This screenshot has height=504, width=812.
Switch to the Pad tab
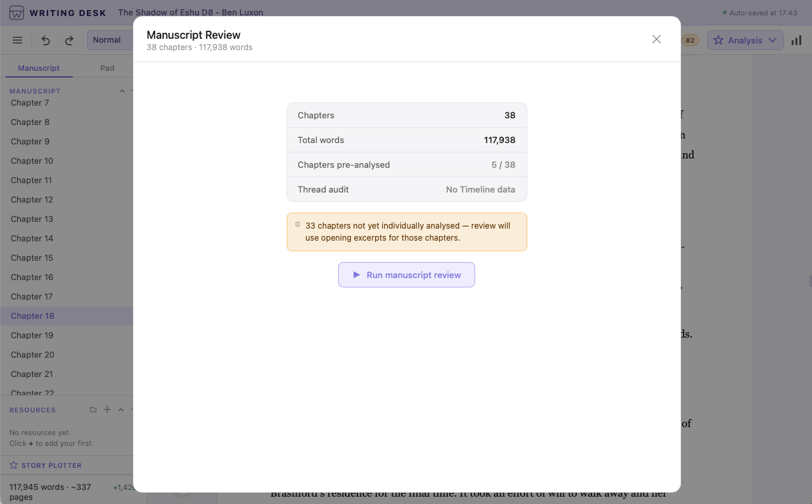[107, 68]
